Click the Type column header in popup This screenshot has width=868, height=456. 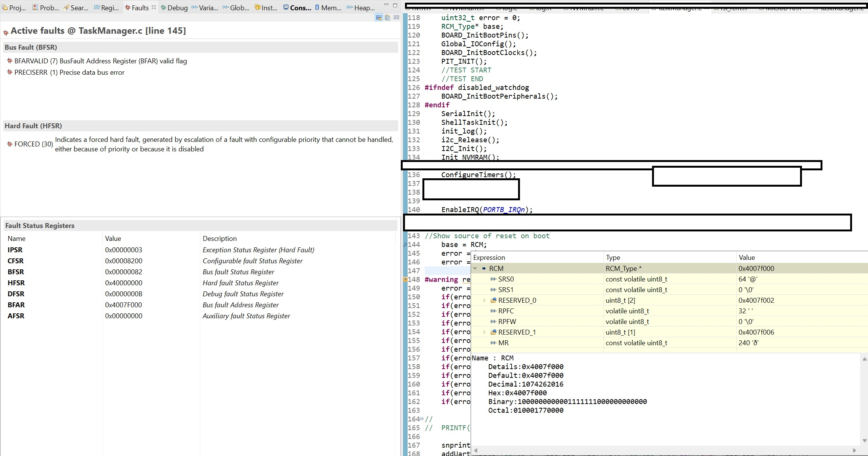(x=613, y=258)
